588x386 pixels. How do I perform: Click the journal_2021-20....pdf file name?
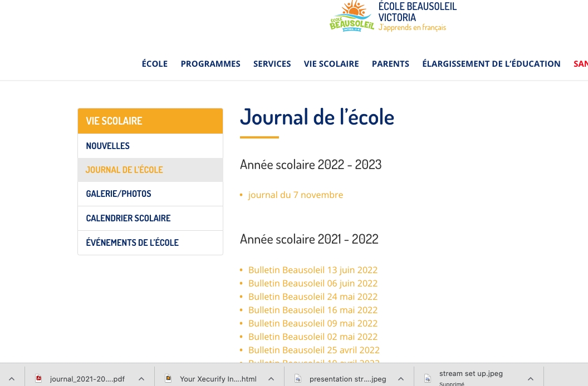(x=87, y=379)
